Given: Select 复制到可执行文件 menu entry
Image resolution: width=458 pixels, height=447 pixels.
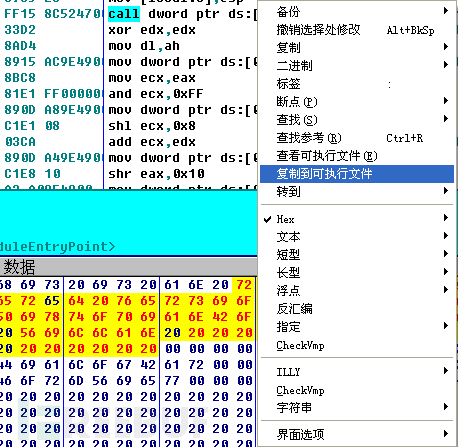Looking at the screenshot, I should 357,174.
